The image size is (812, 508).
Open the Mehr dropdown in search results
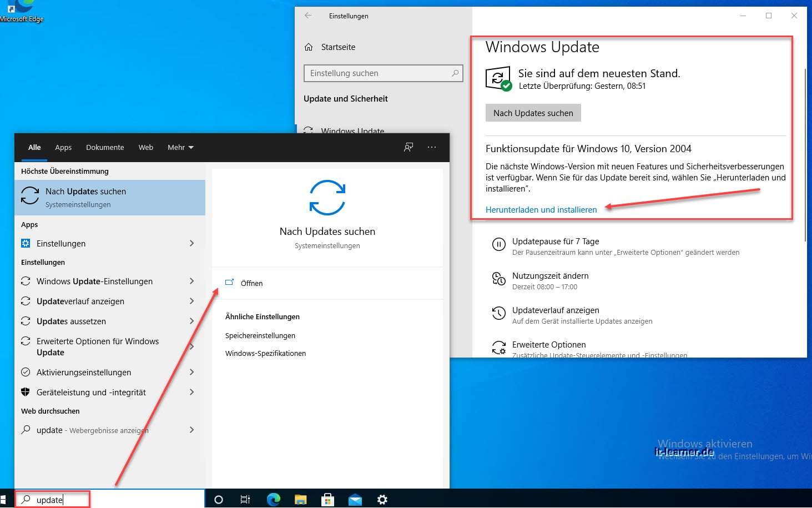click(x=180, y=147)
